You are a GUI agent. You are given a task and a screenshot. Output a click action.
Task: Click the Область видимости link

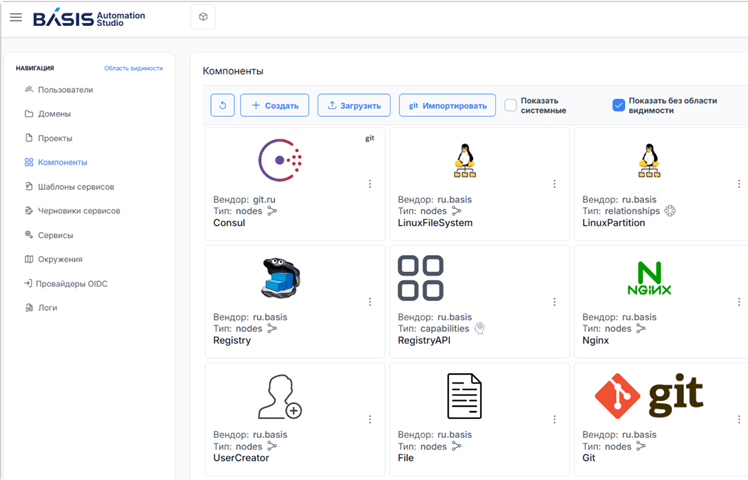click(134, 68)
